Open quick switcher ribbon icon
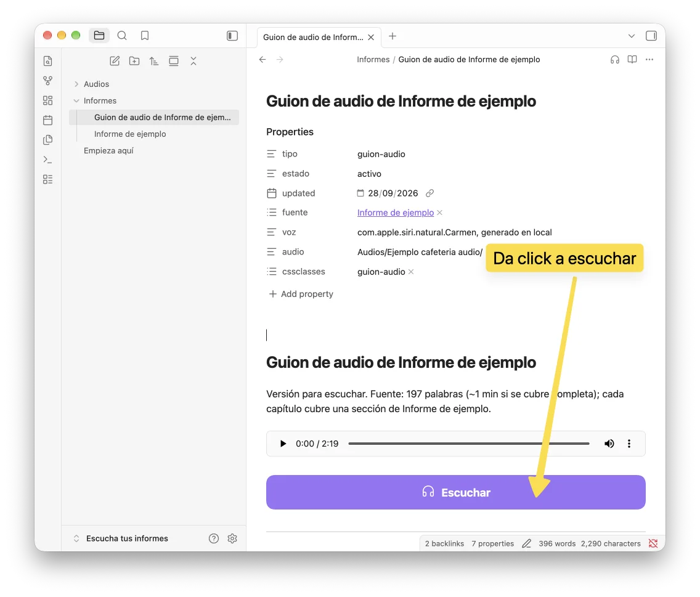Image resolution: width=700 pixels, height=597 pixels. (x=48, y=61)
